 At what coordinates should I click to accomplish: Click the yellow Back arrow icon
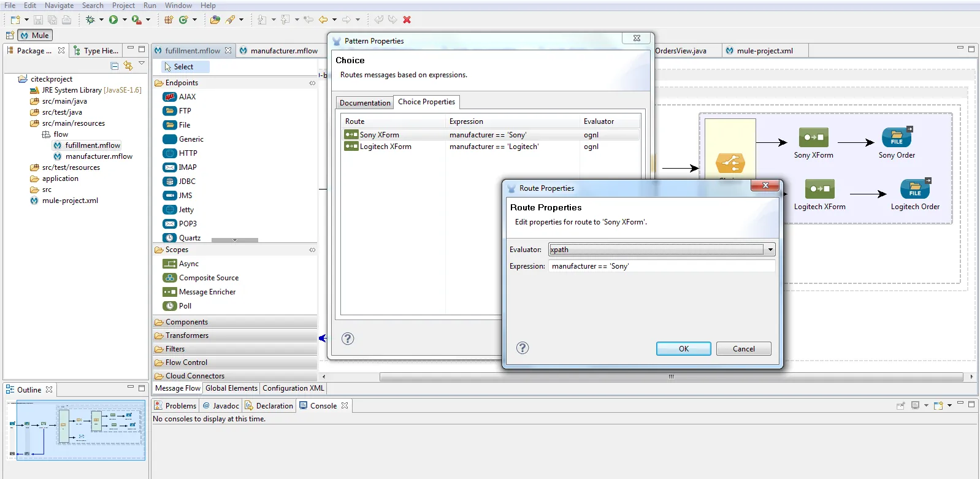323,20
